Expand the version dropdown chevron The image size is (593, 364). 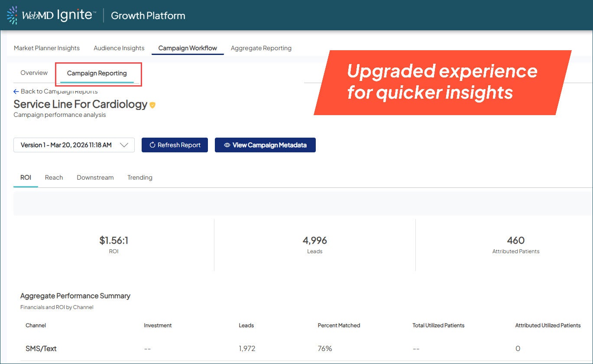(124, 145)
